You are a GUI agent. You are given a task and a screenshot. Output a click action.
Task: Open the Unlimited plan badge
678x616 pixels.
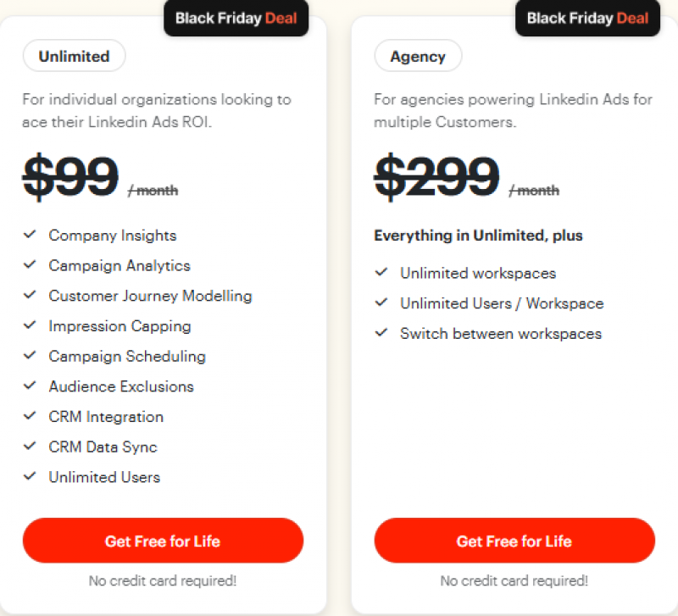click(74, 56)
